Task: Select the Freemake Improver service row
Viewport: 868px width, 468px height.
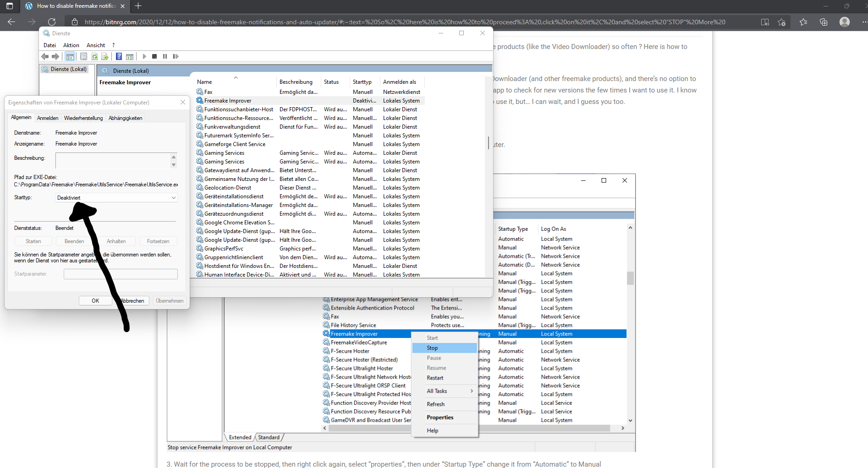Action: tap(310, 101)
